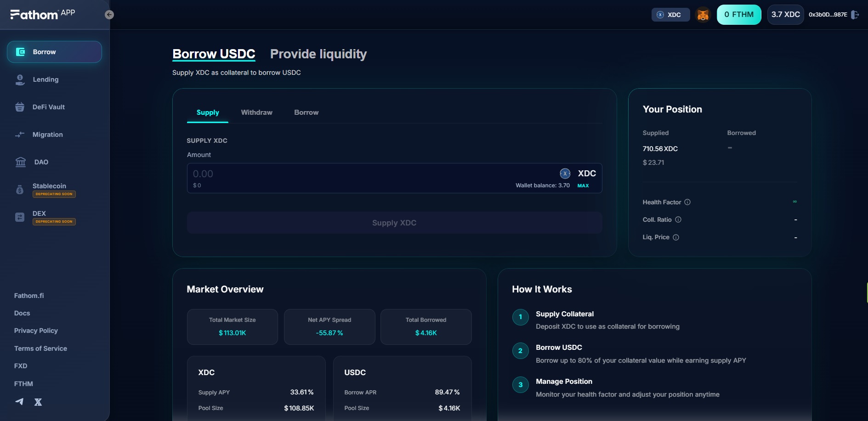Viewport: 868px width, 421px height.
Task: Open the X (Twitter) social icon
Action: click(38, 402)
